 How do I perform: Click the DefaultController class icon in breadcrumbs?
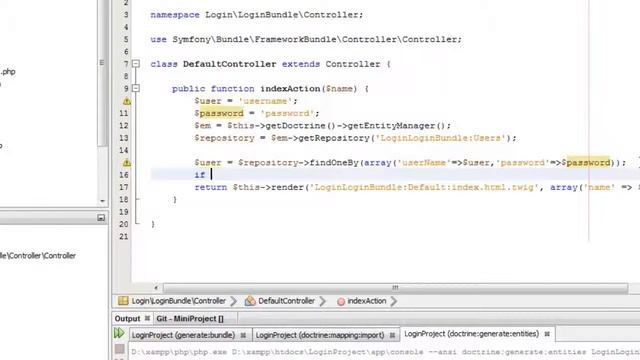250,301
